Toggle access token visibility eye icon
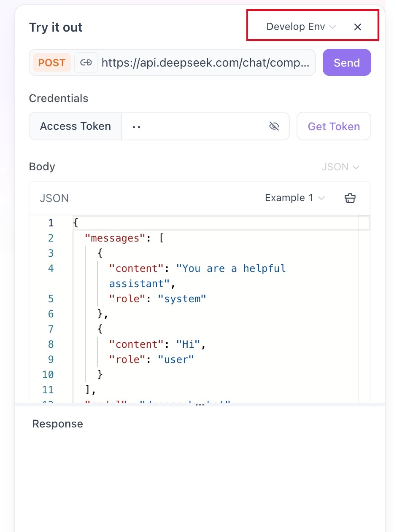Screen dimensions: 394x532 pos(274,126)
